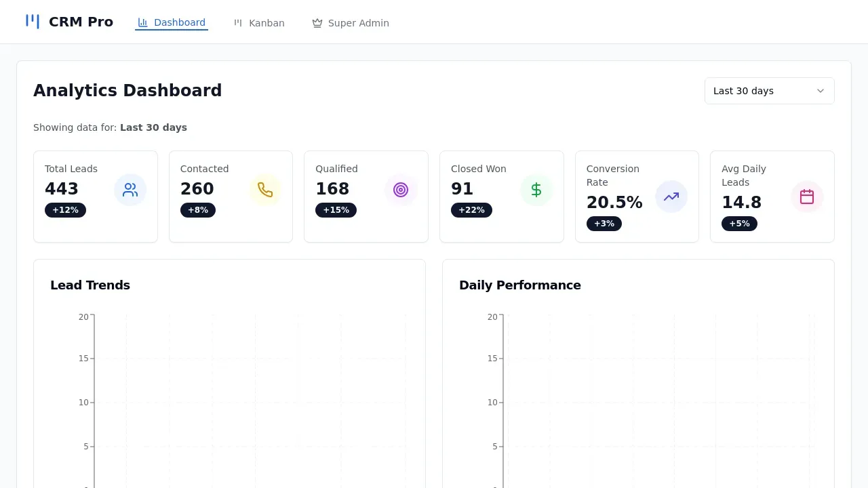868x488 pixels.
Task: Click the Dashboard chart icon
Action: pos(143,22)
